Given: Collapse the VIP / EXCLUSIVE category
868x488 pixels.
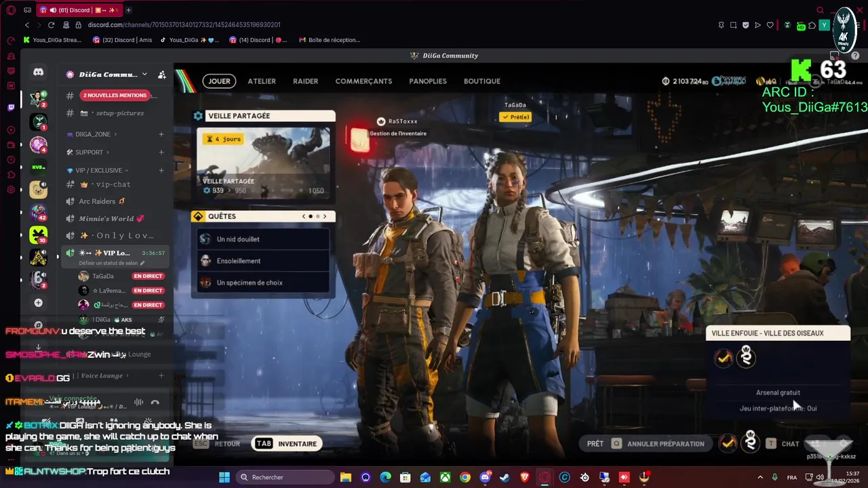Looking at the screenshot, I should (x=98, y=170).
